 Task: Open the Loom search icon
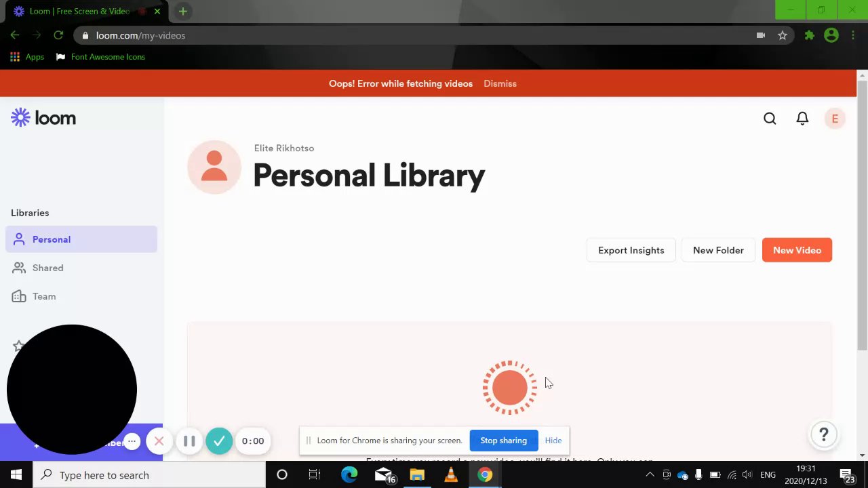[770, 119]
